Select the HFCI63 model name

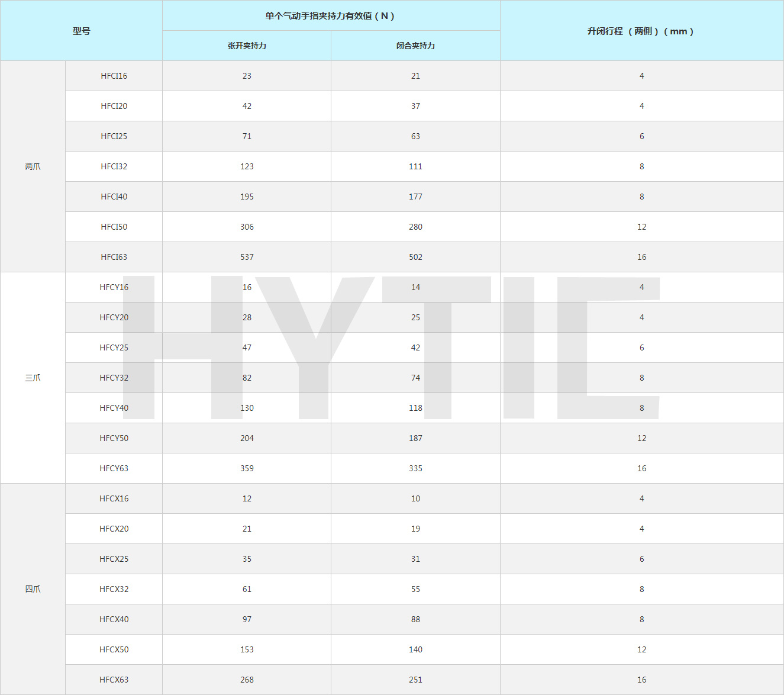(x=114, y=257)
